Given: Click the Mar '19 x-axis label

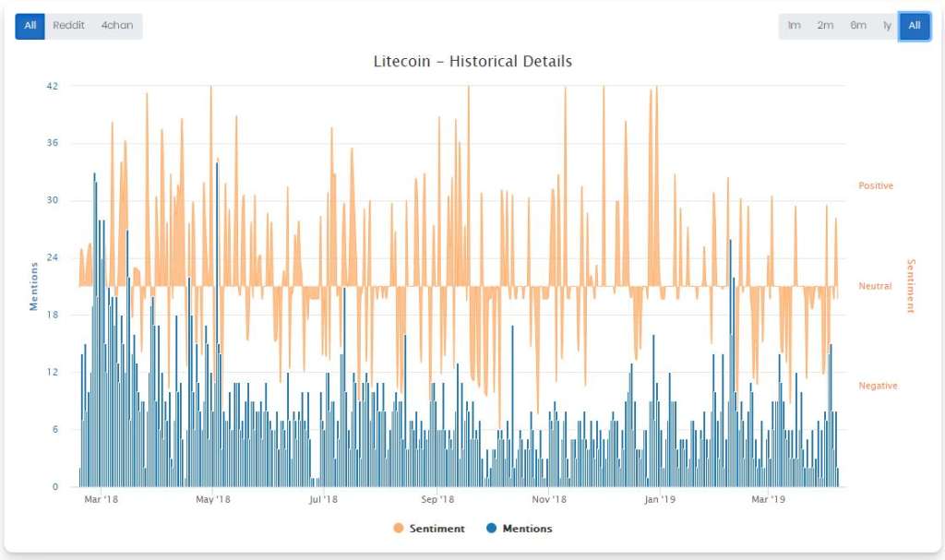Looking at the screenshot, I should (x=769, y=499).
